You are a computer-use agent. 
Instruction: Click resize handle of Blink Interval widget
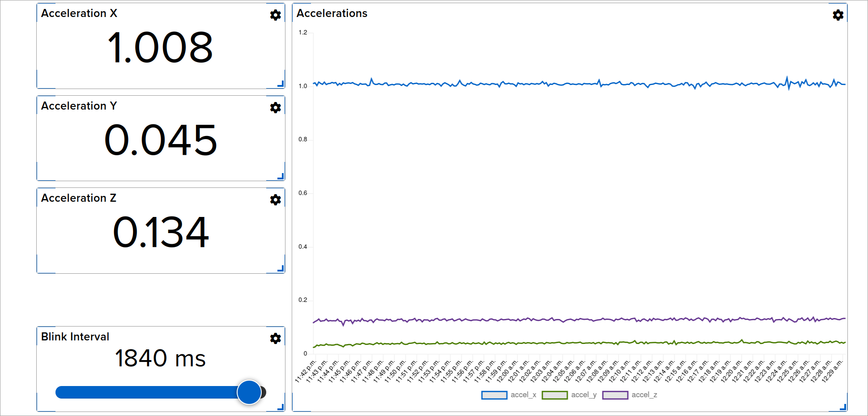[281, 407]
